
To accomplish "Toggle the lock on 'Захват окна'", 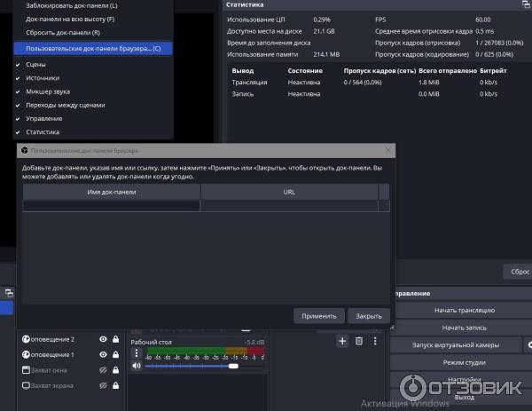I will pos(115,370).
